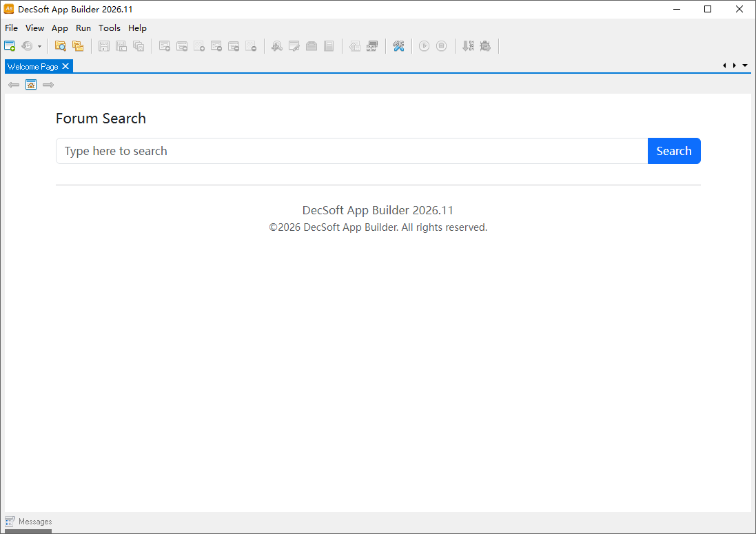This screenshot has width=756, height=534.
Task: Open the App menu
Action: point(60,28)
